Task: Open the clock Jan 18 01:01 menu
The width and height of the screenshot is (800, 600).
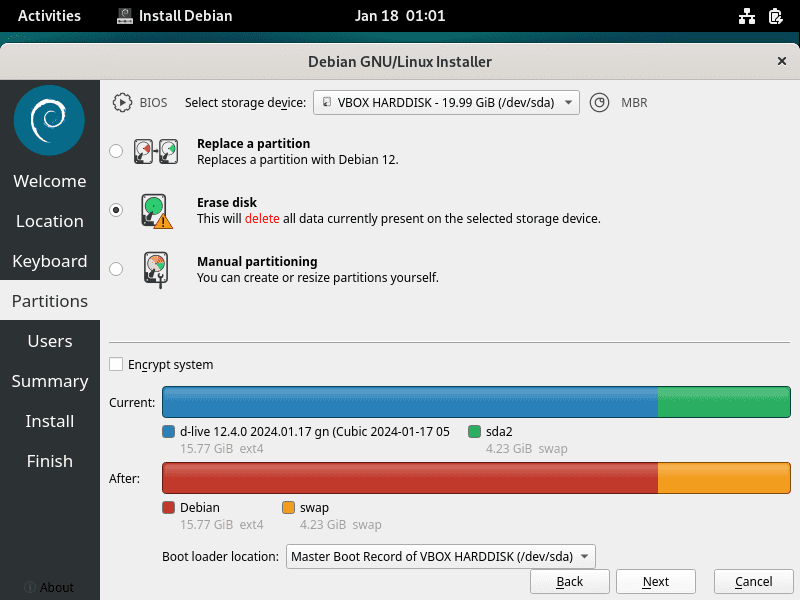Action: coord(400,16)
